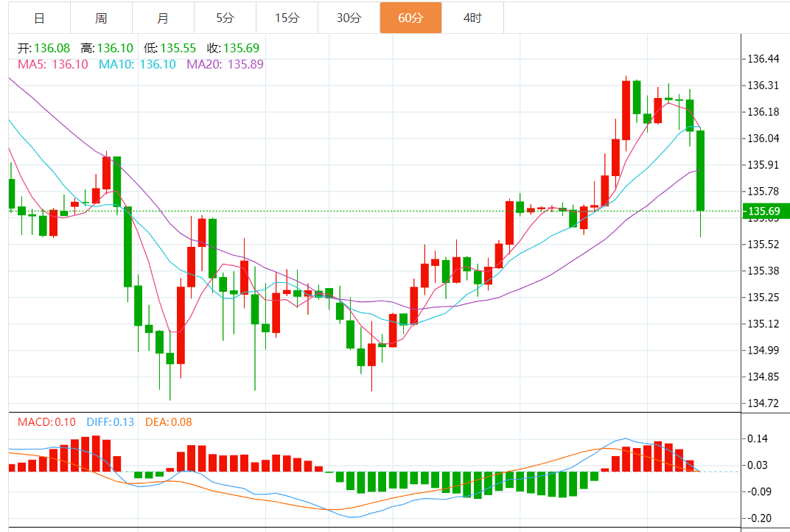Select the 周 weekly timeframe tab
This screenshot has height=532, width=790.
(101, 18)
